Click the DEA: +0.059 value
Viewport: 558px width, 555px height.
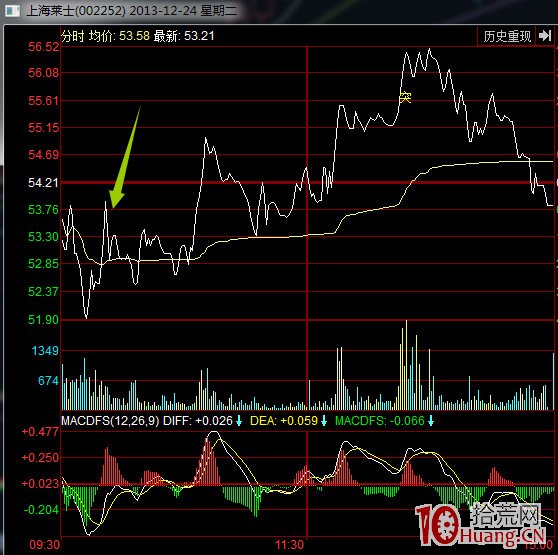coord(284,421)
